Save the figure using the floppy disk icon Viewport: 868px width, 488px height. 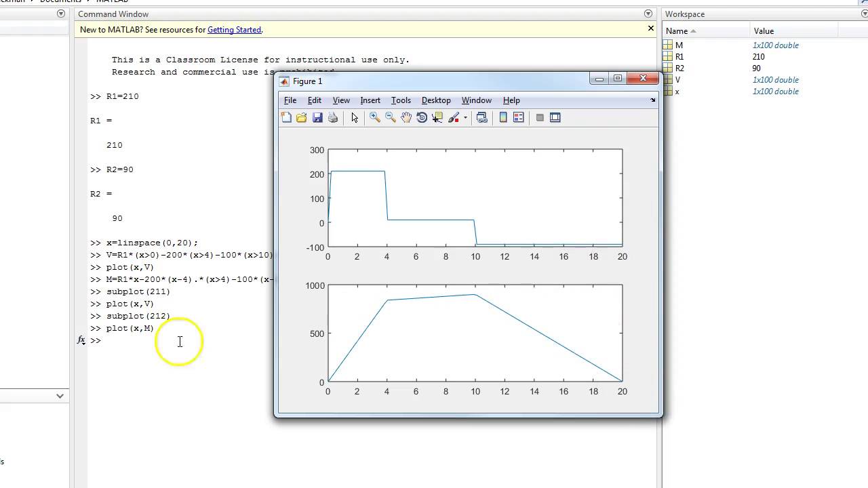[x=317, y=117]
